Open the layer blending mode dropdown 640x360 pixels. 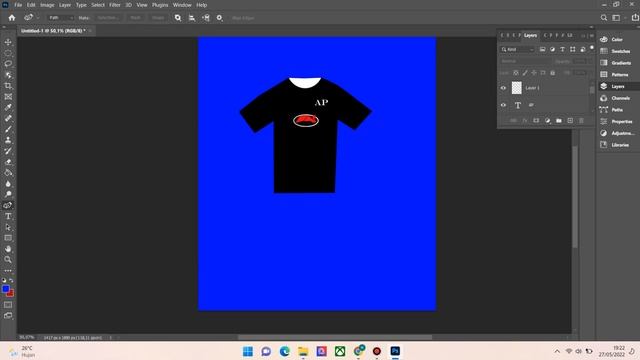[x=526, y=61]
